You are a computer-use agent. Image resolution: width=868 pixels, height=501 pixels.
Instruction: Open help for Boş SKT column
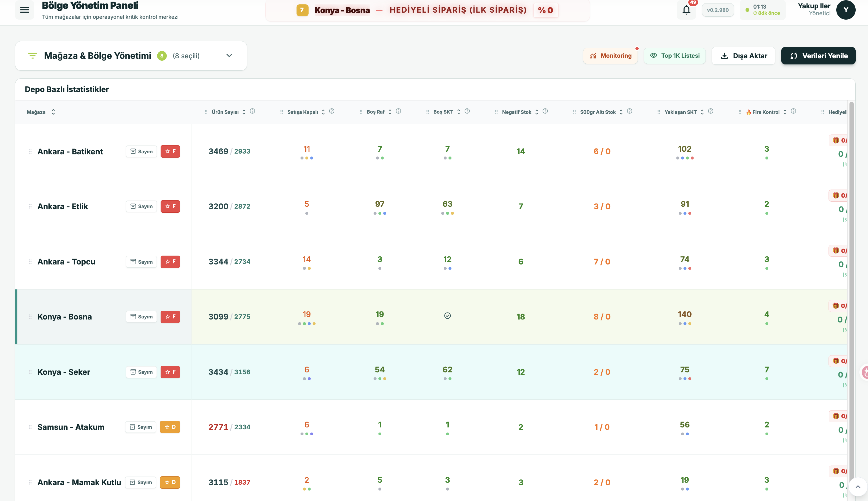[467, 111]
